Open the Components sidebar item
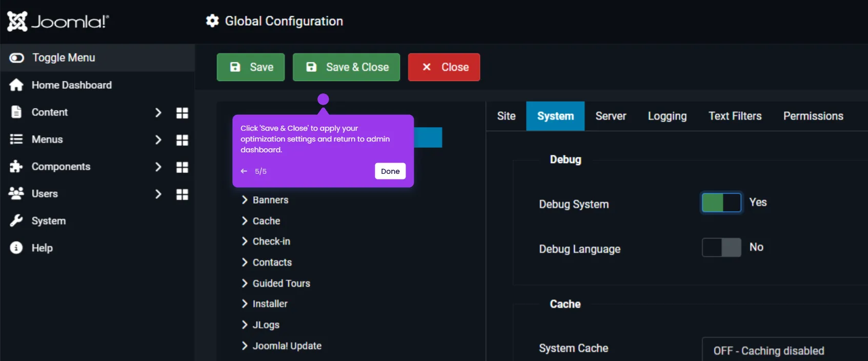 click(61, 167)
